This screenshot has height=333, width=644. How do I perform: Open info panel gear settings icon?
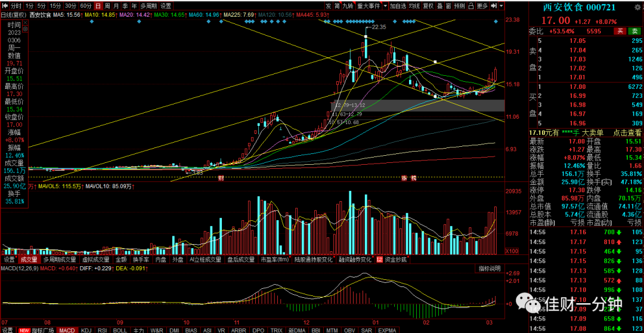point(25,29)
